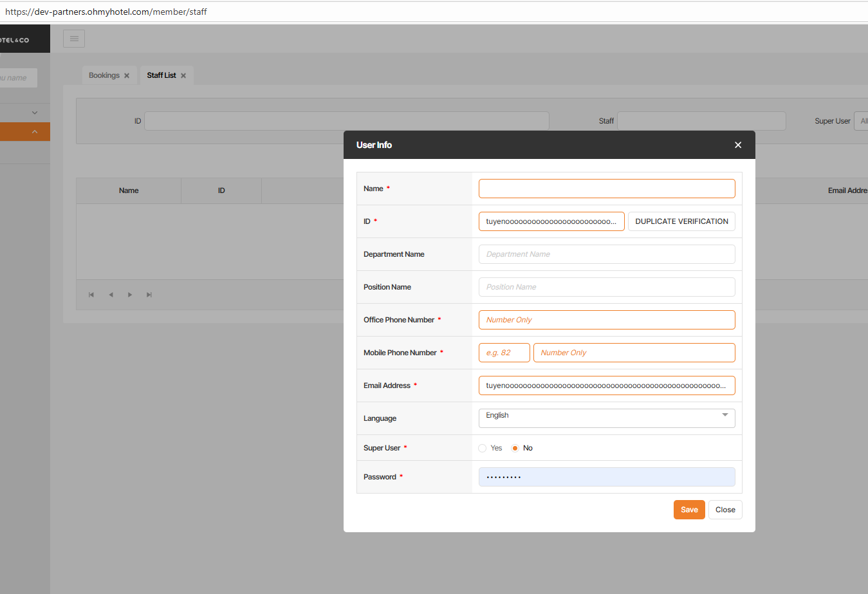Click the Office Phone Number field
The image size is (868, 594).
pos(606,320)
